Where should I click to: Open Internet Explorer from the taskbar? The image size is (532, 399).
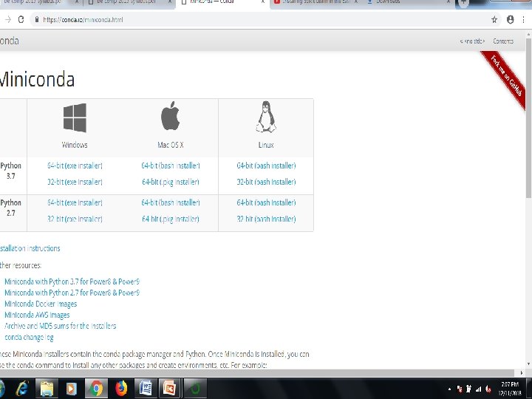tap(22, 388)
